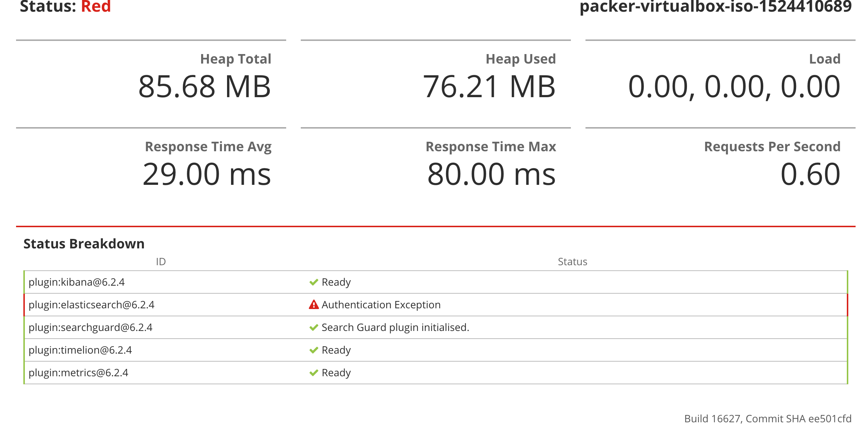Click the Heap Used label
Screen dimensions: 868x442
521,59
